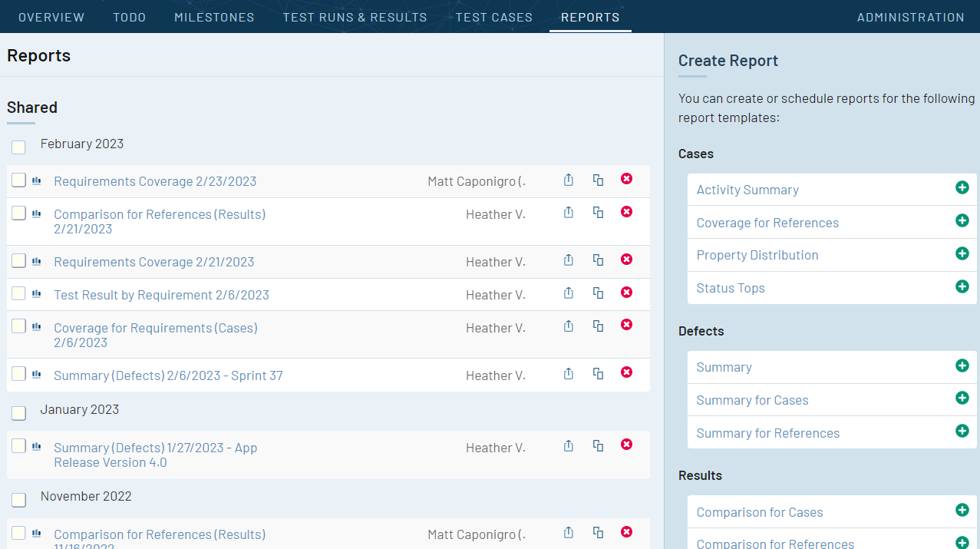The height and width of the screenshot is (549, 980).
Task: Click the January 2023 group heading
Action: 80,409
